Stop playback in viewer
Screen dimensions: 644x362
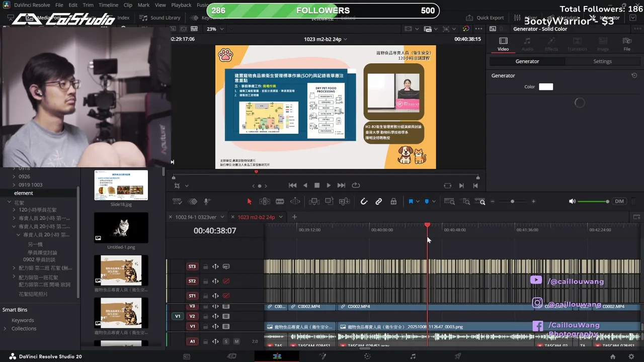pyautogui.click(x=317, y=186)
